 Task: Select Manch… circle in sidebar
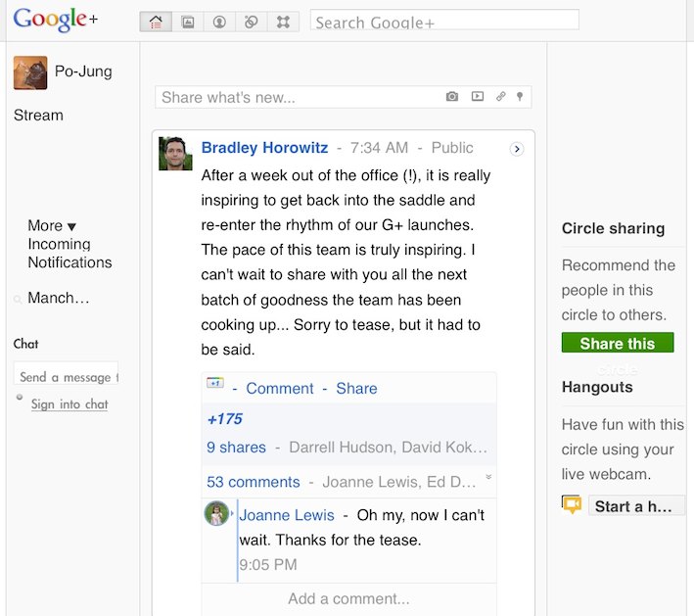pos(59,298)
